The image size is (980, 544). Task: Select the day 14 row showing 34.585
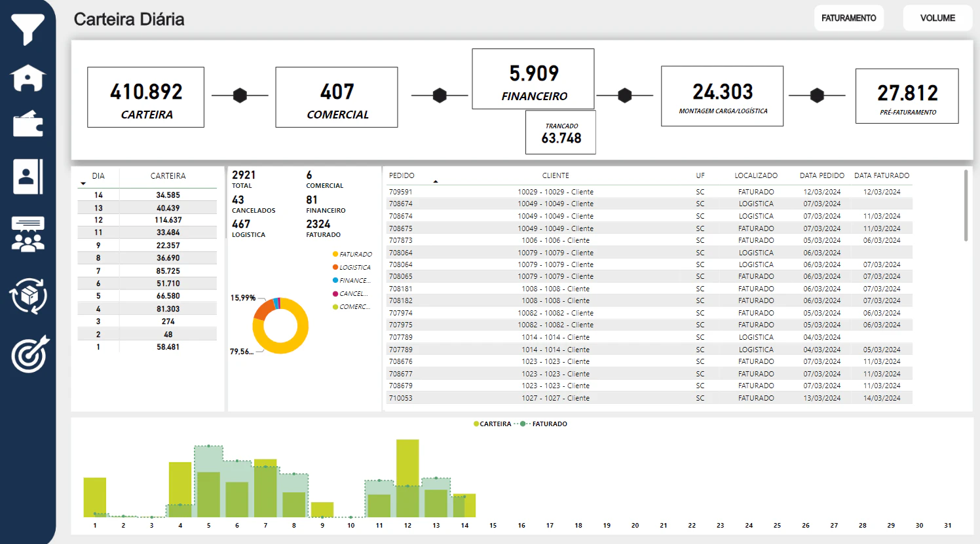[147, 195]
